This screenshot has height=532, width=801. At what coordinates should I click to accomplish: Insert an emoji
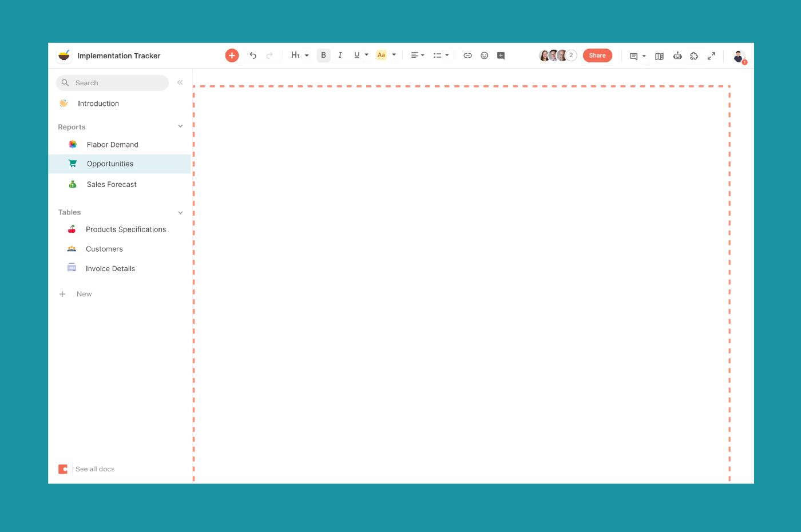point(484,55)
